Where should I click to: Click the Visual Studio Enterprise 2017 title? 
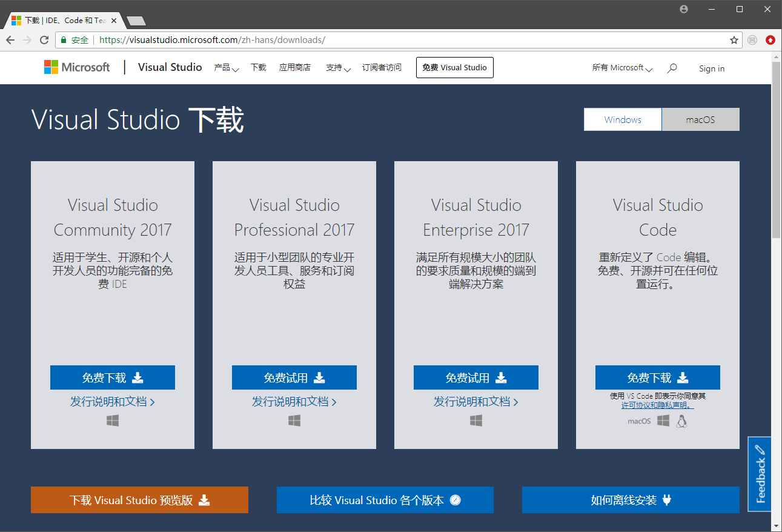click(476, 218)
